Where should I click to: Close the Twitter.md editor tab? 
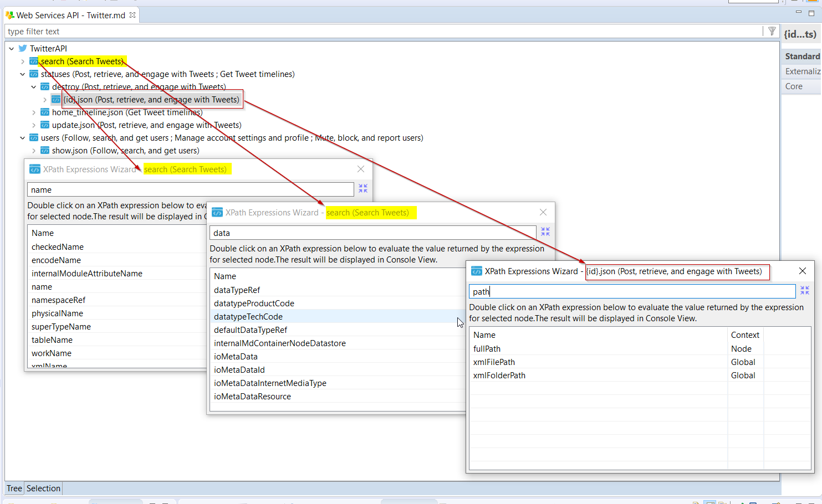(132, 15)
